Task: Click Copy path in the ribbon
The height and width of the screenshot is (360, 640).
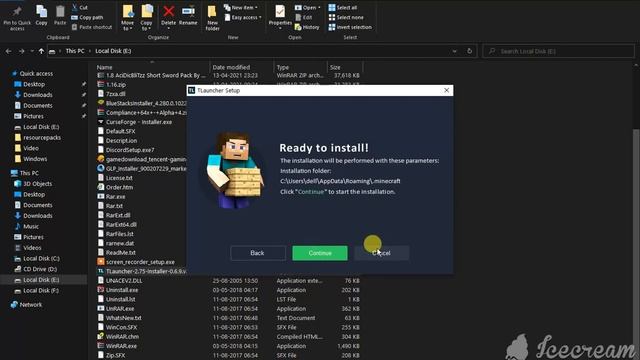Action: pyautogui.click(x=87, y=17)
